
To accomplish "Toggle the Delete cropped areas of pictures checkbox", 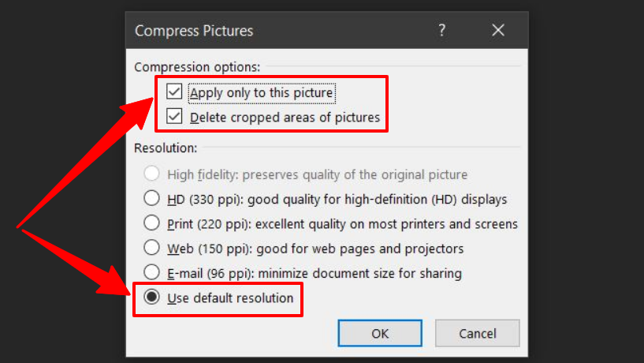I will [x=174, y=118].
